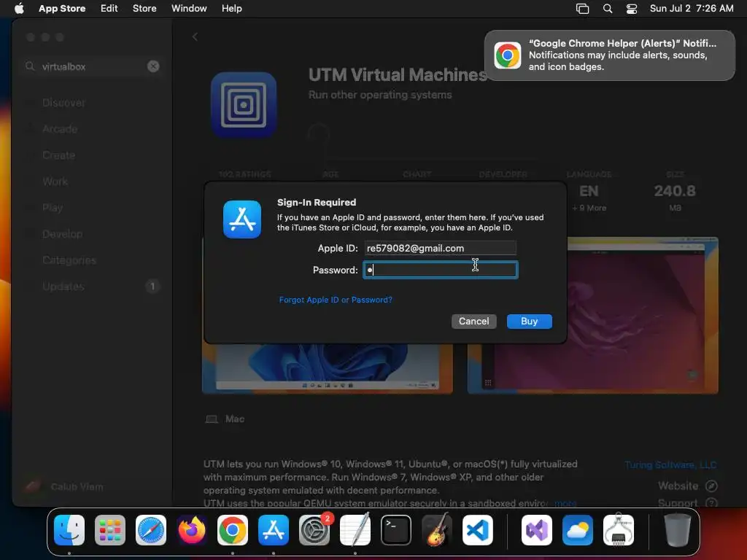
Task: Open Work in App Store sidebar
Action: [x=55, y=181]
